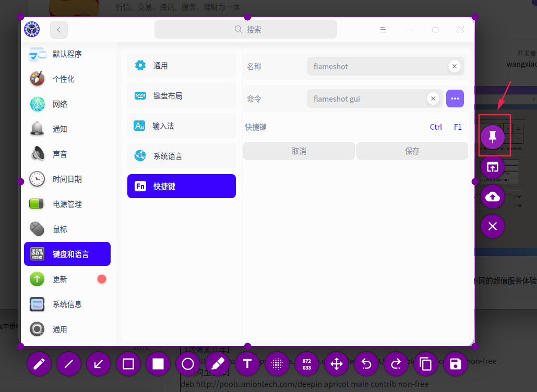Open the 系统语言 sub-page
The height and width of the screenshot is (392, 537).
182,156
